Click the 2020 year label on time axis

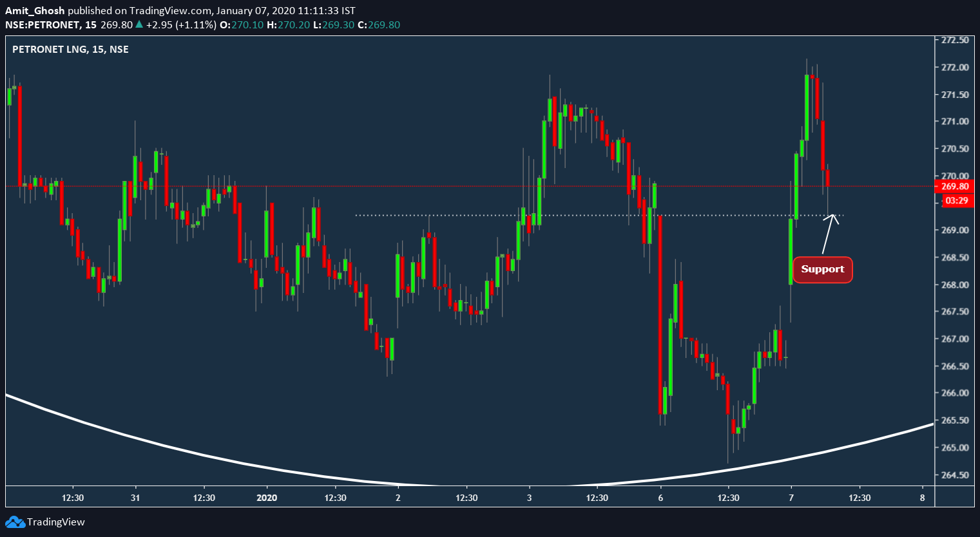267,498
